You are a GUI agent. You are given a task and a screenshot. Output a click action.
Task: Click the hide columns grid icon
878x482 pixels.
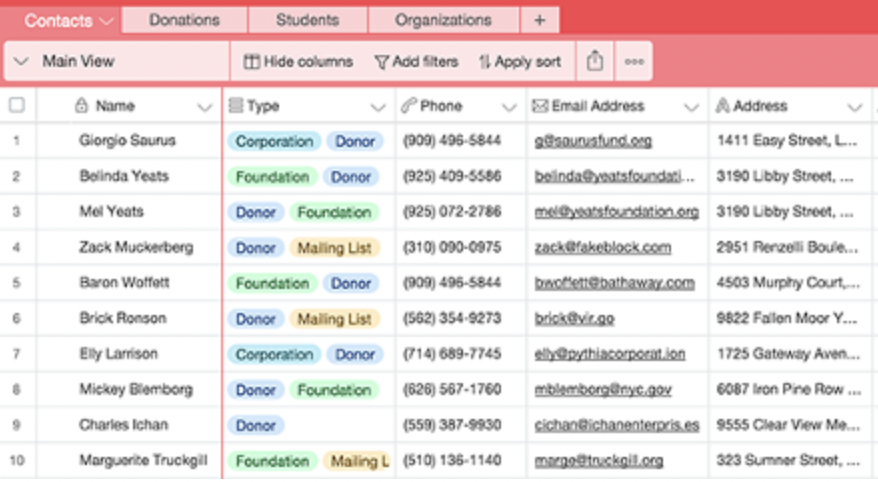251,62
